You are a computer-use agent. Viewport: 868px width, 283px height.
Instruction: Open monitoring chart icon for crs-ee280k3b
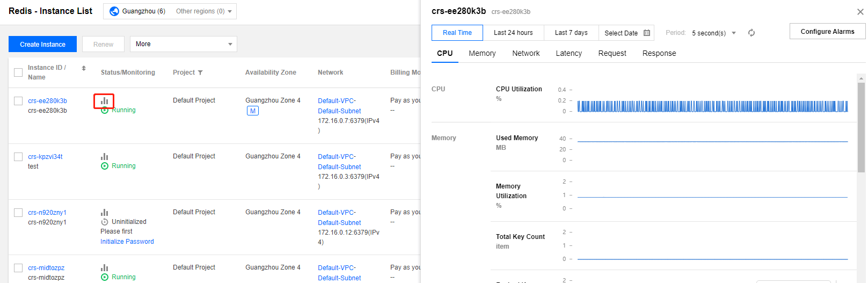[104, 101]
